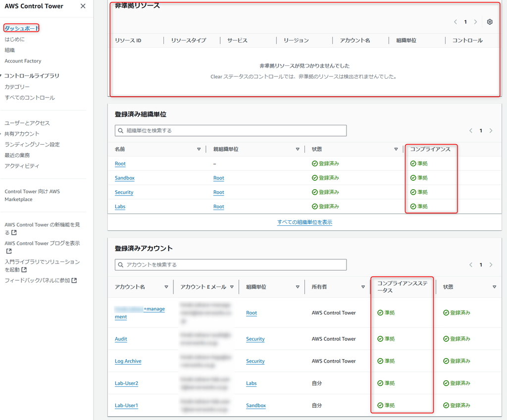Click in the アカウントを検索する search field
507x420 pixels.
click(x=231, y=264)
